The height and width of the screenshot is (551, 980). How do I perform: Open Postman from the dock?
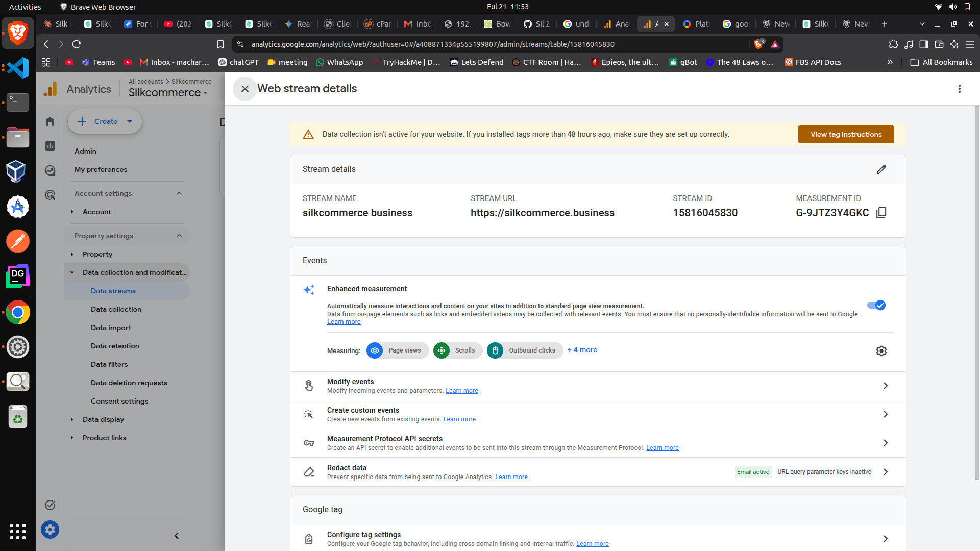coord(18,241)
